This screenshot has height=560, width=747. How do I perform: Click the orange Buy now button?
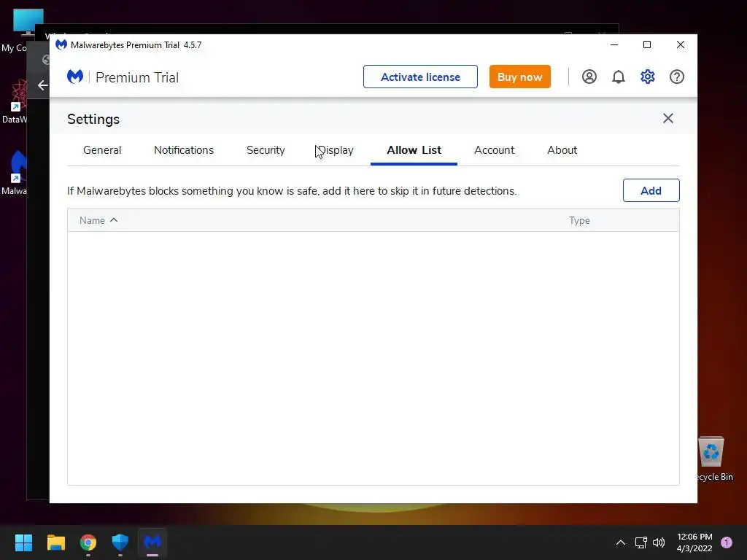tap(519, 77)
